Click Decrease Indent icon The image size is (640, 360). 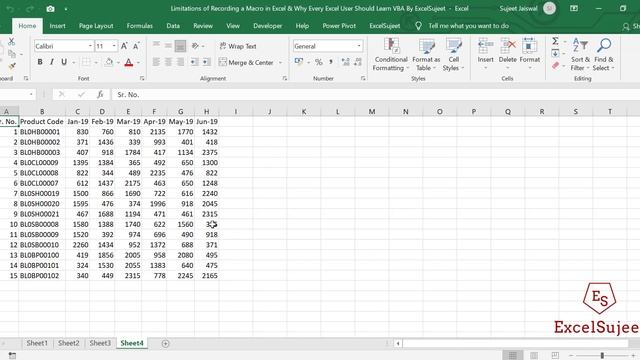click(x=195, y=62)
